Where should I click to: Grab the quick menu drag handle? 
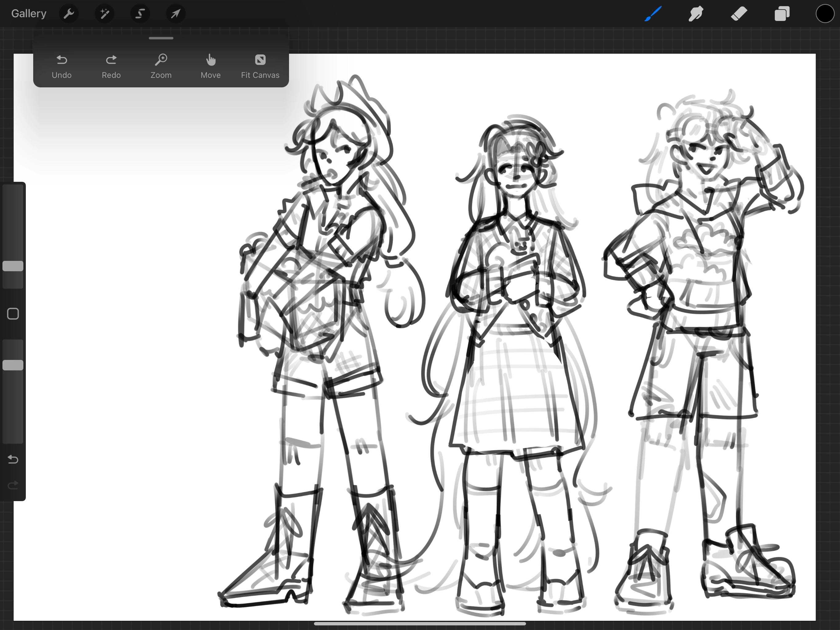pyautogui.click(x=161, y=38)
